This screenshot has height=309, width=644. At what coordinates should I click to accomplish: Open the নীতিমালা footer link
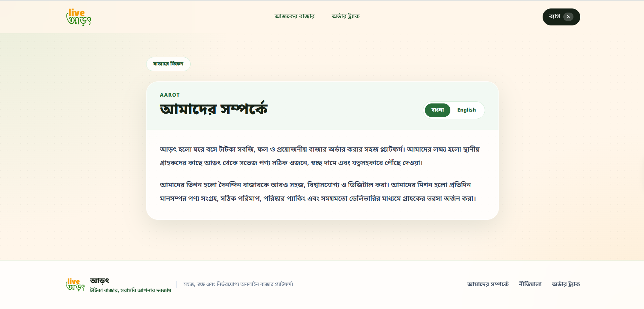click(x=530, y=284)
